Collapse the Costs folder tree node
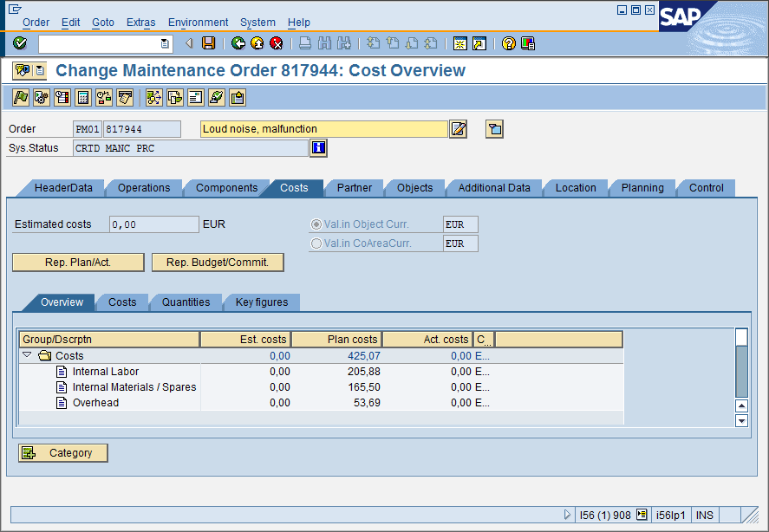The height and width of the screenshot is (532, 769). click(x=28, y=355)
